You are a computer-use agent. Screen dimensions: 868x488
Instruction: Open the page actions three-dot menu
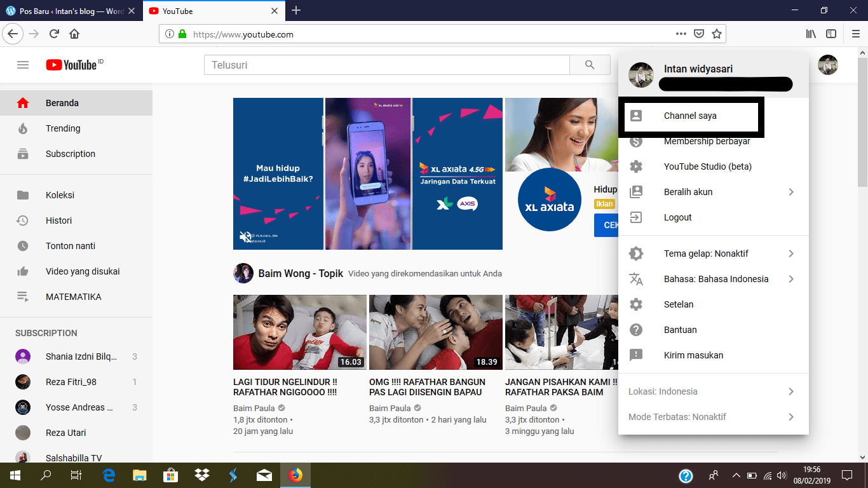pos(681,34)
